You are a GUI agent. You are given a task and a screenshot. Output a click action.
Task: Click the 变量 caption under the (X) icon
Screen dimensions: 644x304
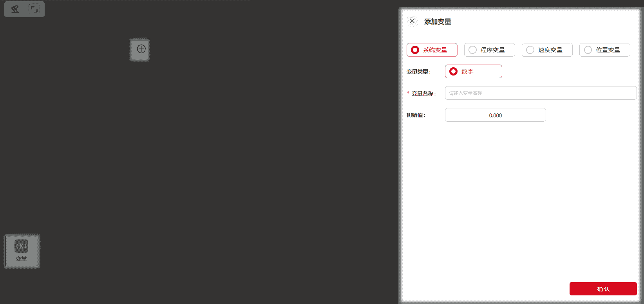(21, 259)
